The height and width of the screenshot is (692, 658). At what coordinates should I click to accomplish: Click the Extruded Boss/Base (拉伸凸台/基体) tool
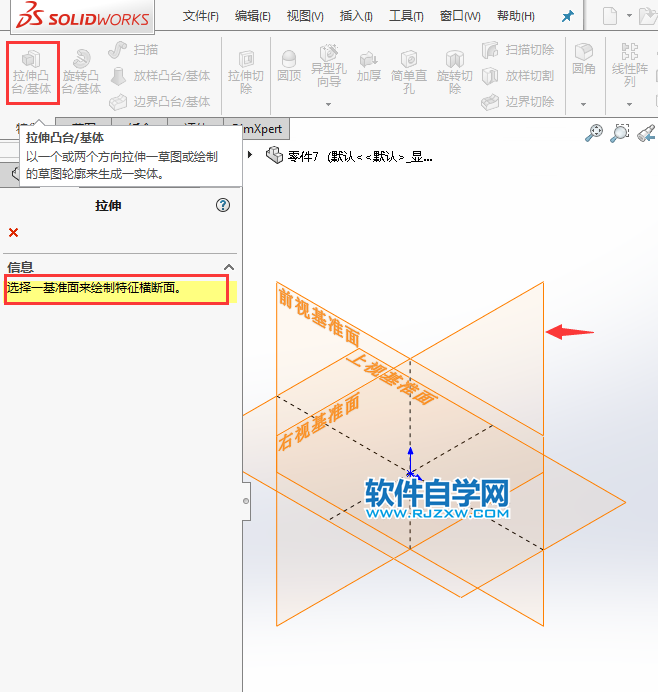coord(32,72)
